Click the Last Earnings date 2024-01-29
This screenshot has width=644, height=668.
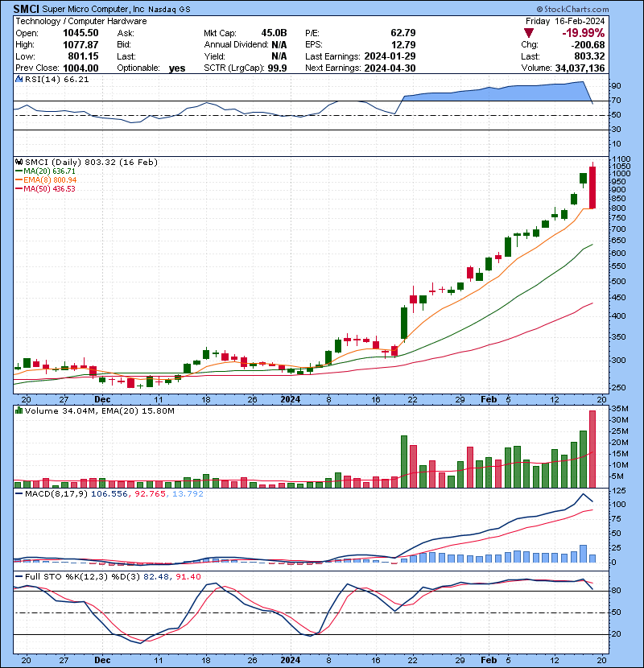coord(390,56)
